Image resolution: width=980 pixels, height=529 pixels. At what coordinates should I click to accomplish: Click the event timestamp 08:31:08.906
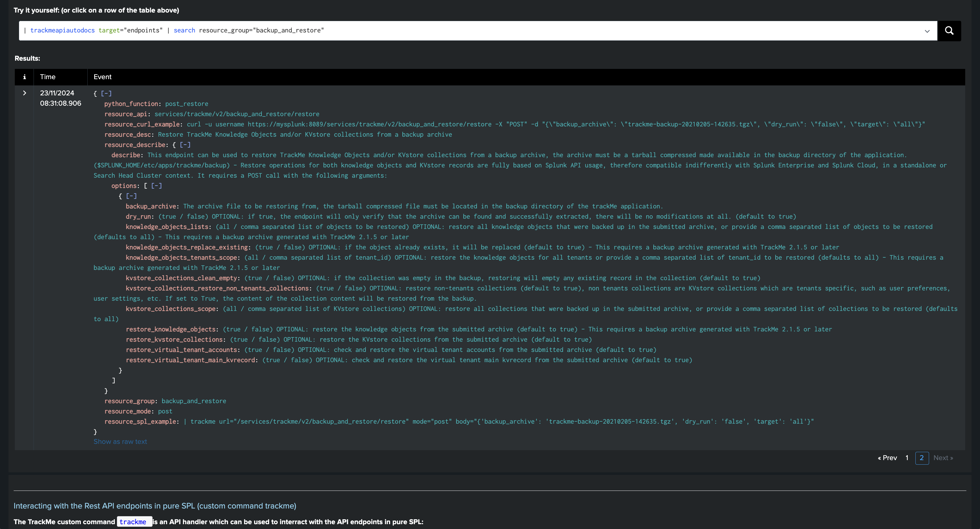point(61,104)
